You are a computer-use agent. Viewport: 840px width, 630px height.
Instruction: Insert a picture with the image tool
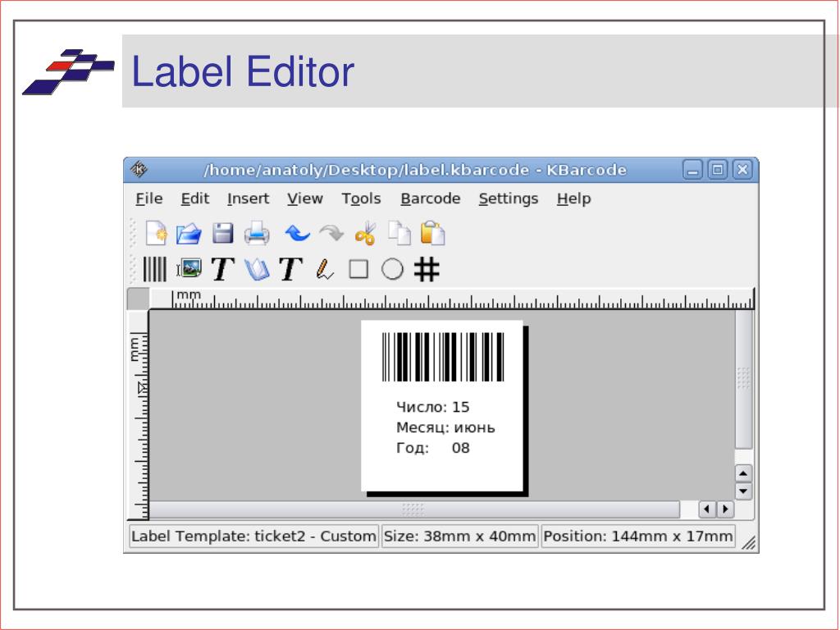(x=189, y=268)
